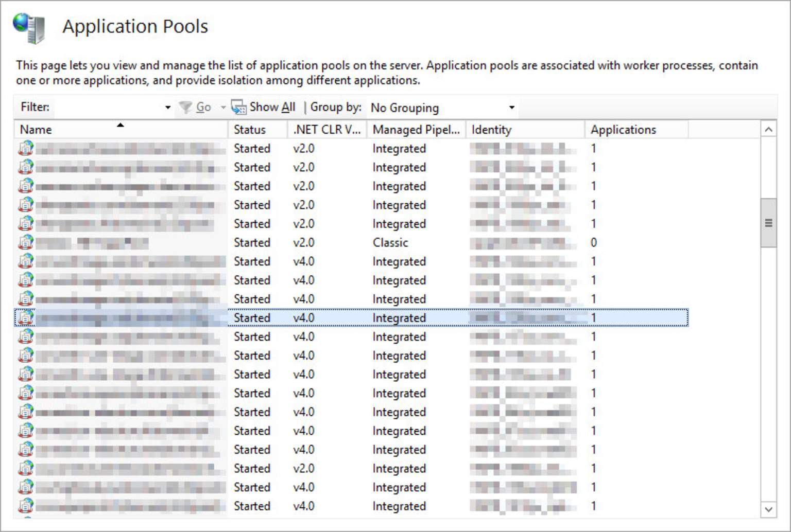
Task: Click the first listed app pool icon
Action: coord(26,148)
